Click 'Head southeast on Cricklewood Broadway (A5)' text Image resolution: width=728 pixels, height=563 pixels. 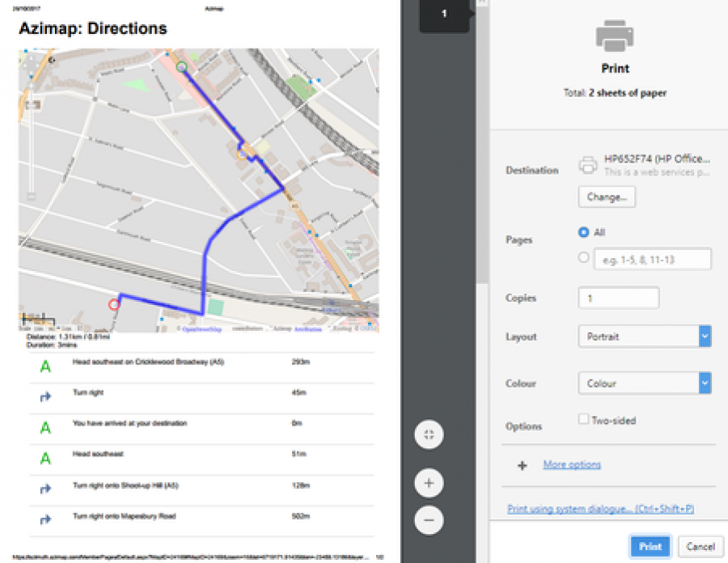click(148, 362)
